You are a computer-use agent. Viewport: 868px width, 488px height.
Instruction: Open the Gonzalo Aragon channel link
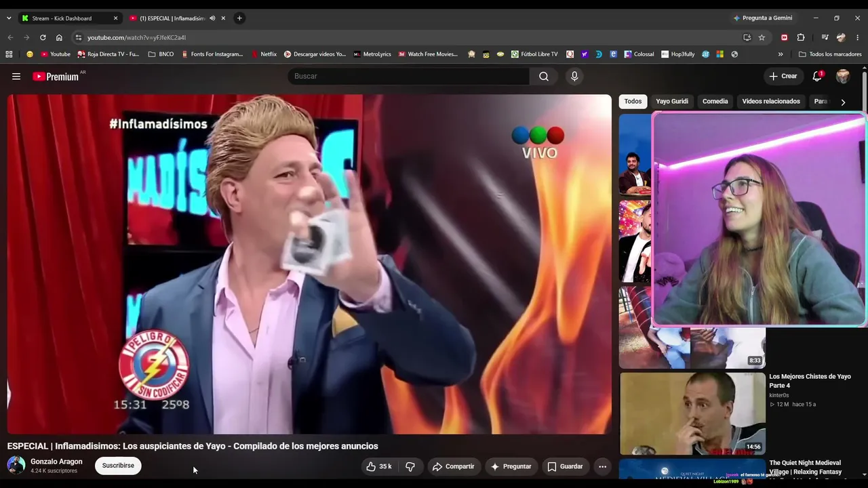(x=56, y=462)
